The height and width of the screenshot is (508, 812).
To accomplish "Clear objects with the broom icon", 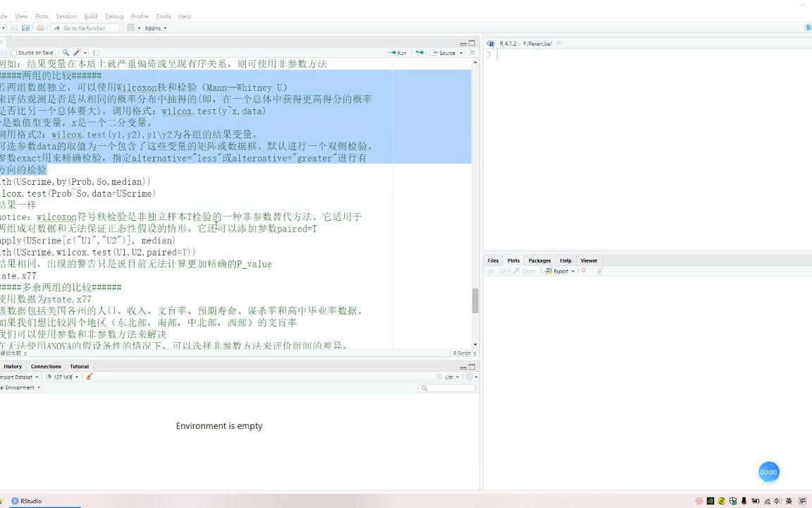I will pyautogui.click(x=88, y=376).
